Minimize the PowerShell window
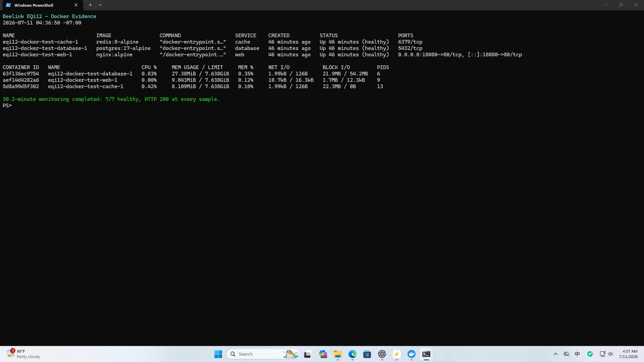The image size is (644, 362). click(x=605, y=5)
